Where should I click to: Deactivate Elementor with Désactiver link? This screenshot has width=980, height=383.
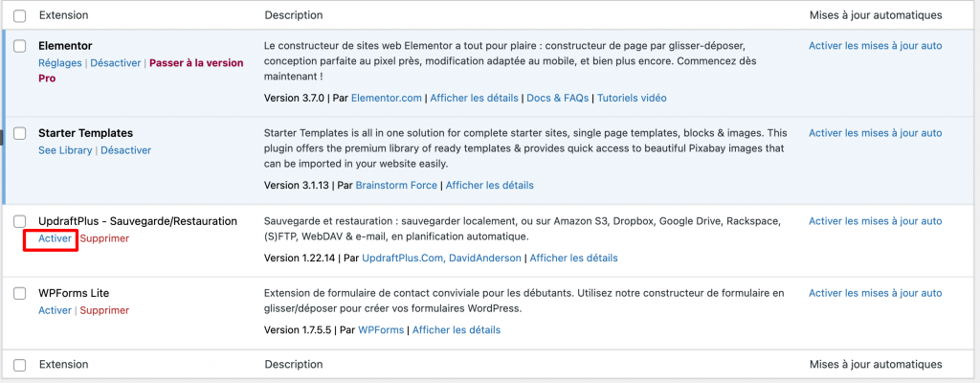[116, 63]
